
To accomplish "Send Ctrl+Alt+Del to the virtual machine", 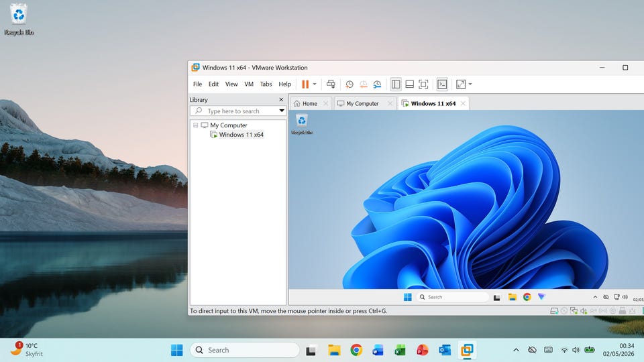I will pyautogui.click(x=331, y=84).
